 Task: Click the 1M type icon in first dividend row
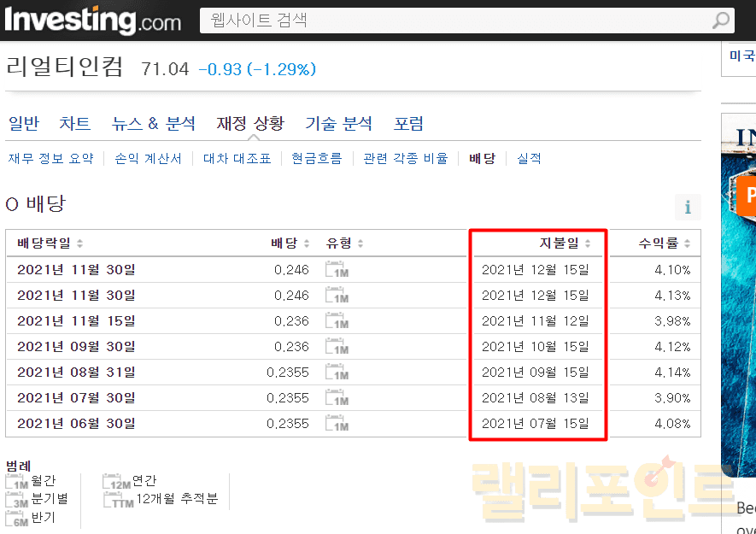click(x=337, y=271)
